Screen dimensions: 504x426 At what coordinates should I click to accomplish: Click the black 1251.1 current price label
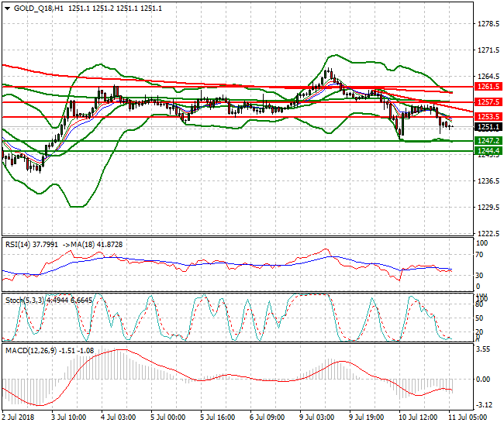[488, 127]
